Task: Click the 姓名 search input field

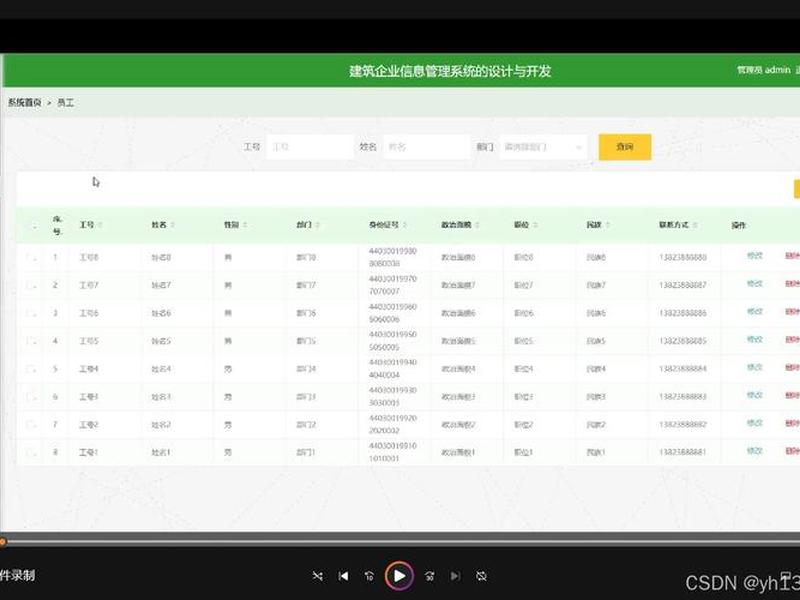Action: point(427,147)
